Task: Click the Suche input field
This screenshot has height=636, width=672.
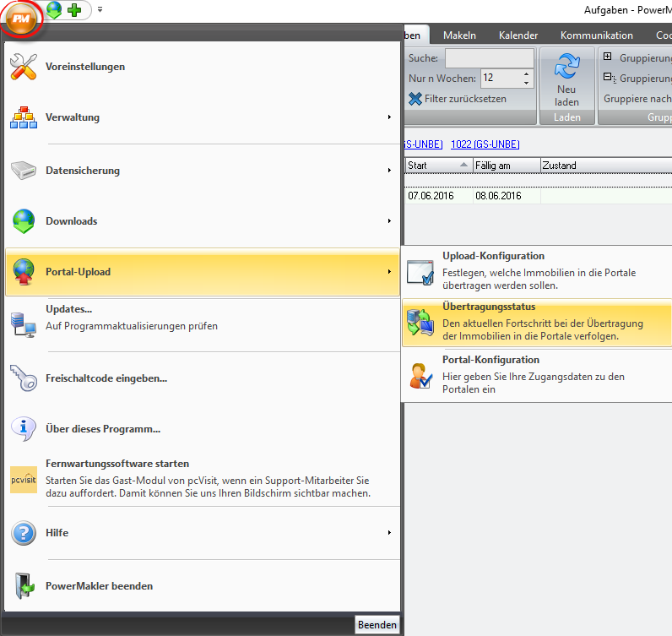Action: pyautogui.click(x=490, y=58)
